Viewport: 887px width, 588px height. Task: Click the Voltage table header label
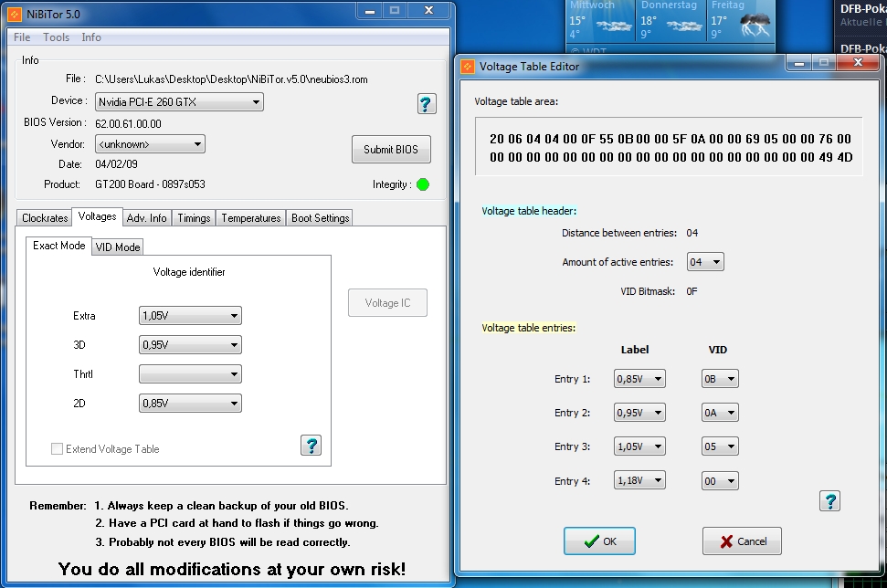coord(529,211)
